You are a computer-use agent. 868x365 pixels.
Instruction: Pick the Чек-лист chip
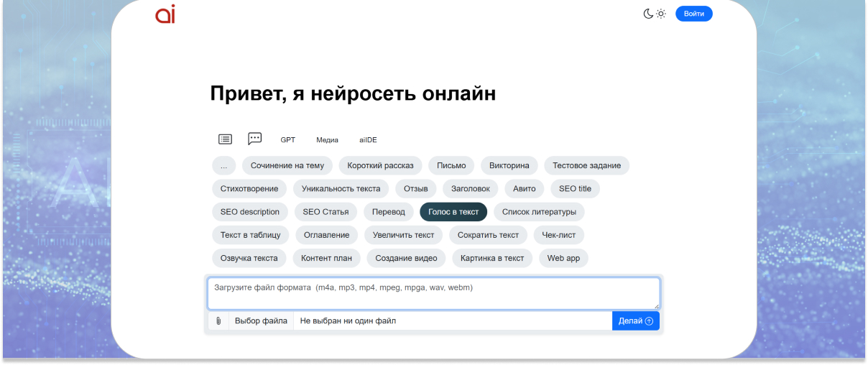pos(559,235)
